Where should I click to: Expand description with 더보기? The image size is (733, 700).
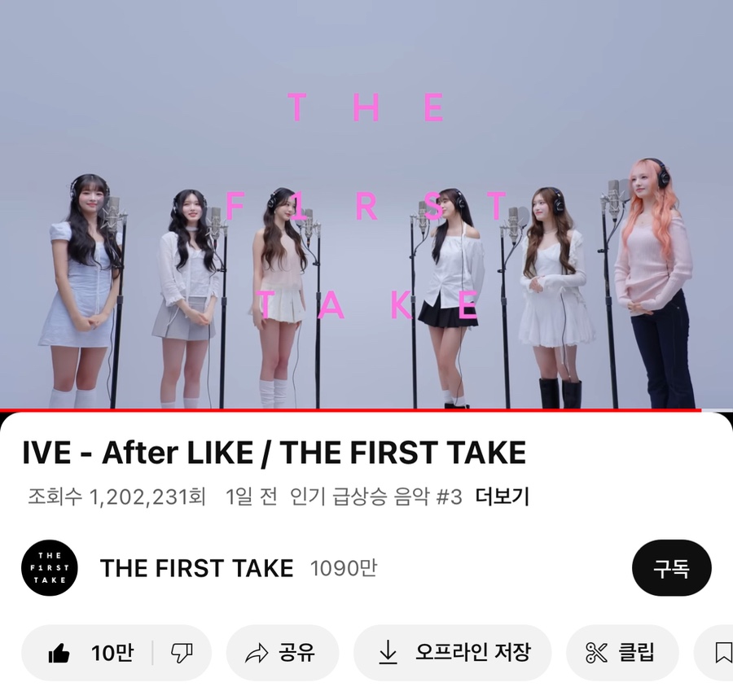click(x=502, y=497)
